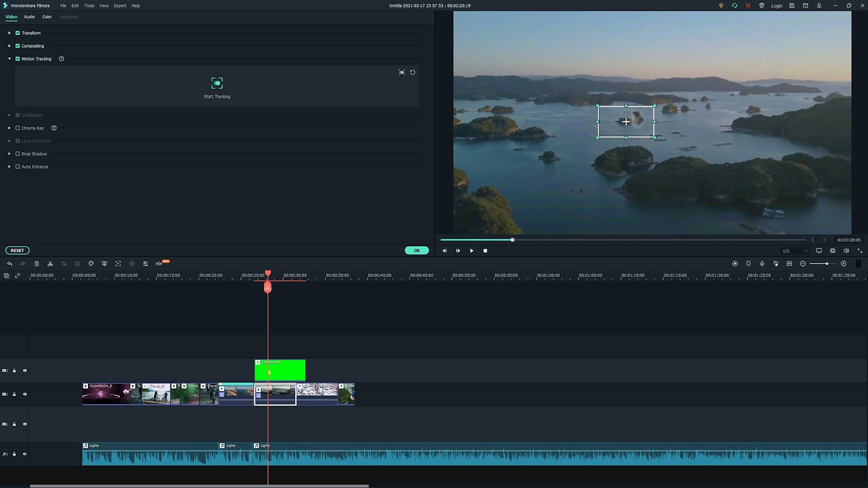Click the undo arrow in timeline toolbar
Viewport: 868px width, 488px height.
tap(10, 264)
